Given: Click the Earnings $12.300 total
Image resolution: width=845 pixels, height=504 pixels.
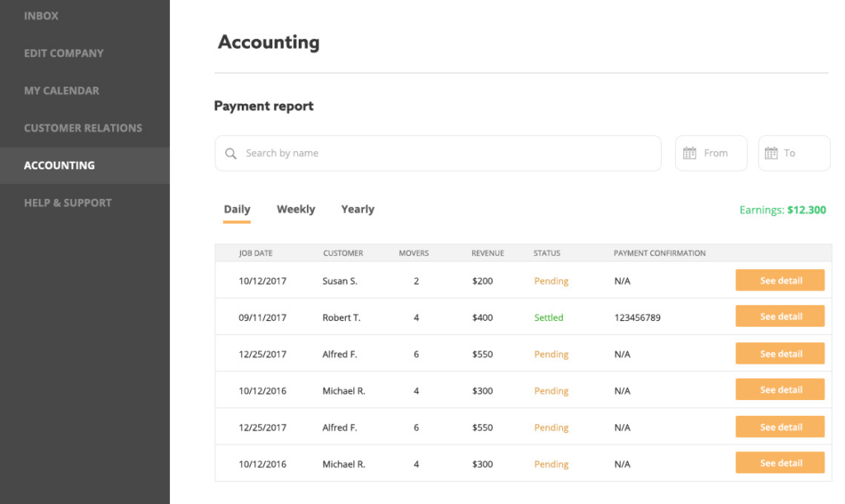Looking at the screenshot, I should click(x=782, y=210).
